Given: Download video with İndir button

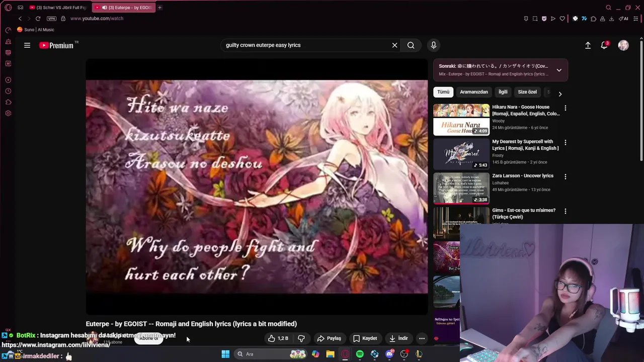Looking at the screenshot, I should [398, 338].
